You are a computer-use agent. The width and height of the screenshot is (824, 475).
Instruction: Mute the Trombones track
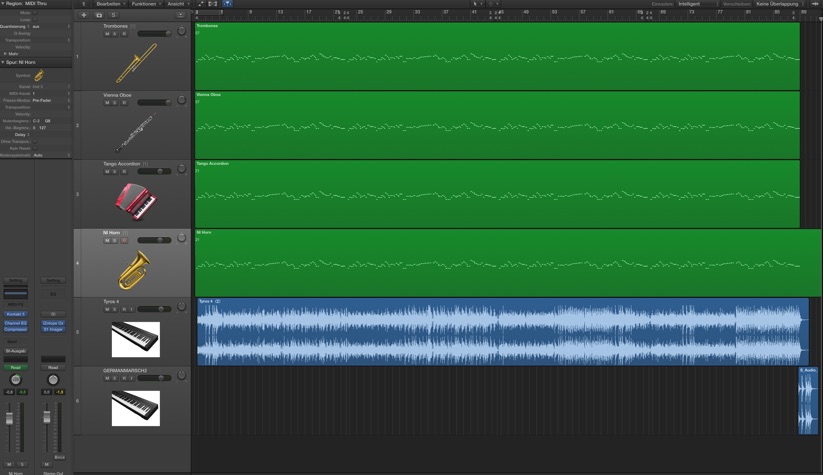click(x=107, y=34)
